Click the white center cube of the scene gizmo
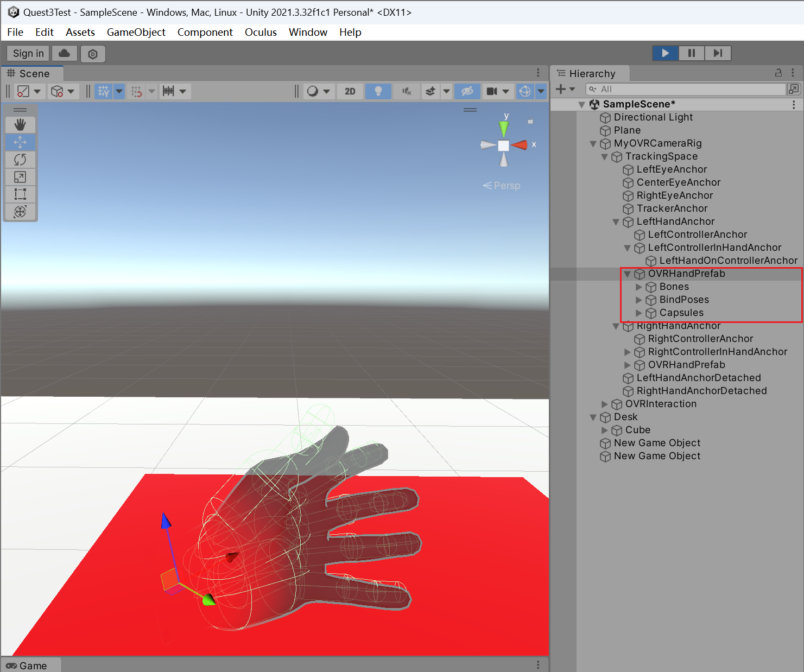The height and width of the screenshot is (672, 804). pyautogui.click(x=503, y=145)
